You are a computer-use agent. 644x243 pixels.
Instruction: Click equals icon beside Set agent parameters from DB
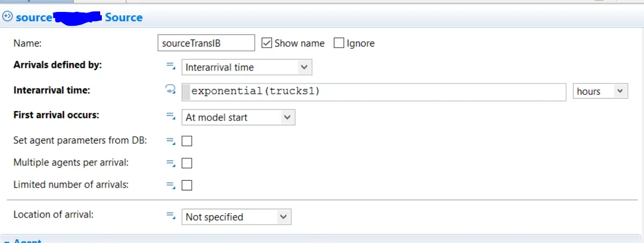pos(171,141)
